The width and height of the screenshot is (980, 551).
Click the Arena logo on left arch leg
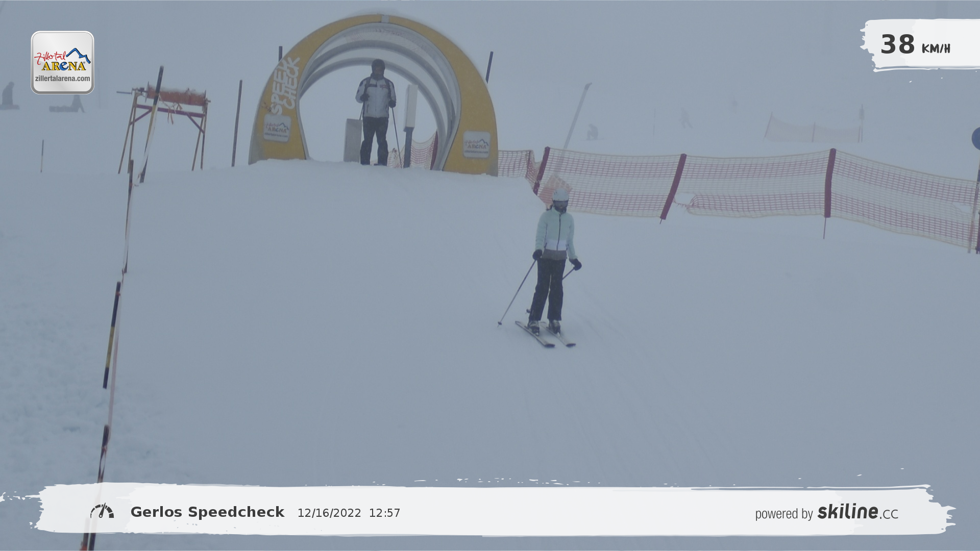pyautogui.click(x=277, y=128)
